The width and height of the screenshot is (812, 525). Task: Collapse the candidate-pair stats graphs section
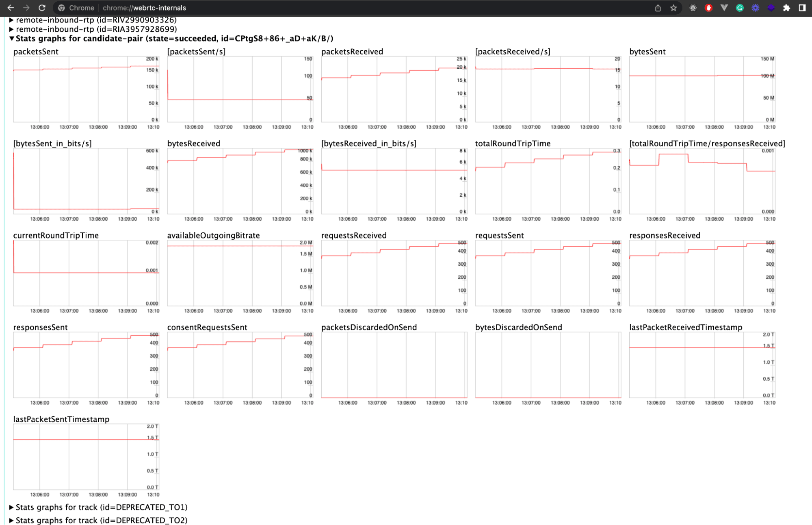point(12,39)
